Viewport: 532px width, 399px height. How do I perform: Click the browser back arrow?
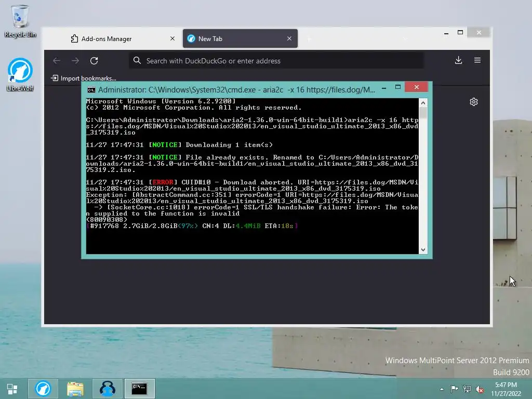pyautogui.click(x=57, y=61)
